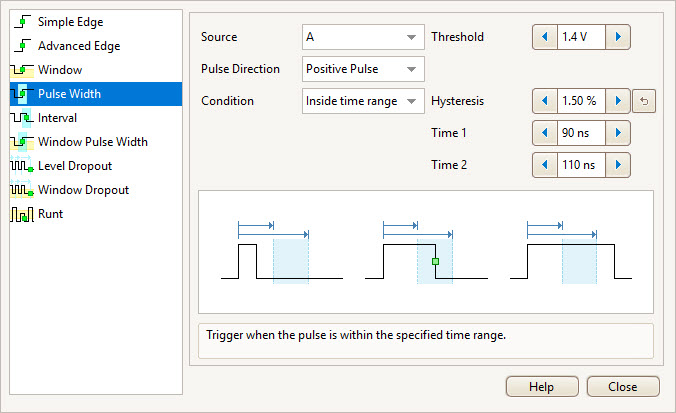The image size is (676, 413).
Task: Decrease the Time 2 value
Action: point(545,164)
